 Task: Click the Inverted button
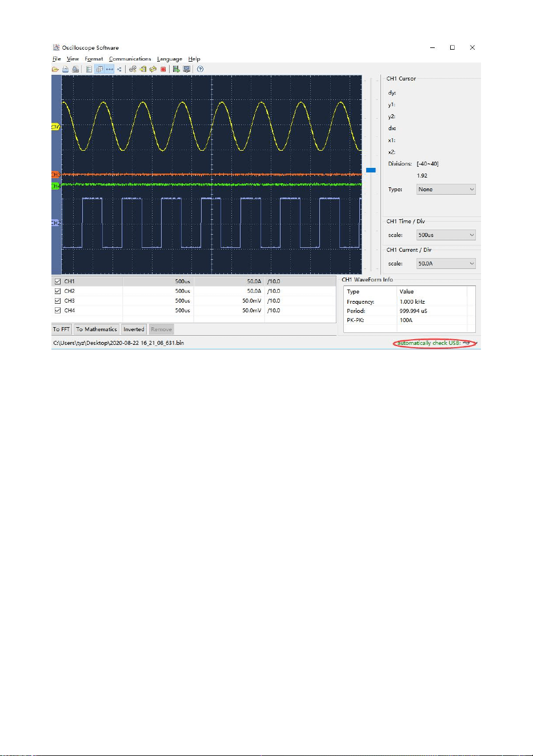click(x=134, y=329)
